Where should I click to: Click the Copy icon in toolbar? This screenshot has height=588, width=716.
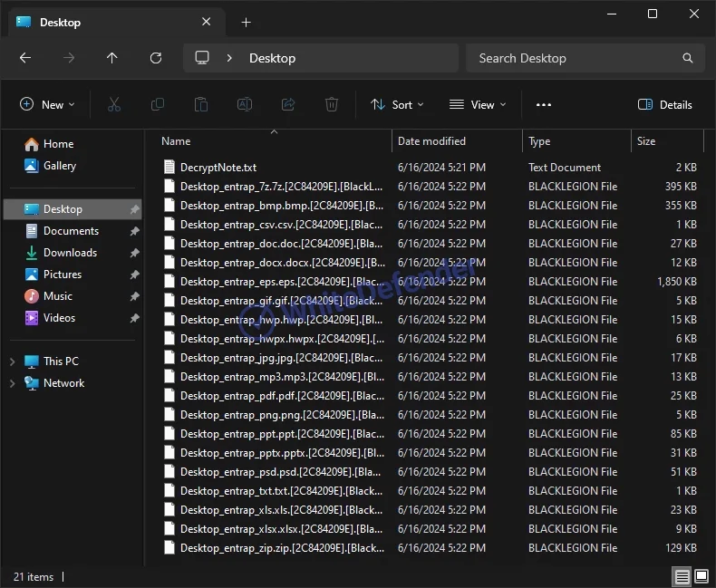(158, 105)
